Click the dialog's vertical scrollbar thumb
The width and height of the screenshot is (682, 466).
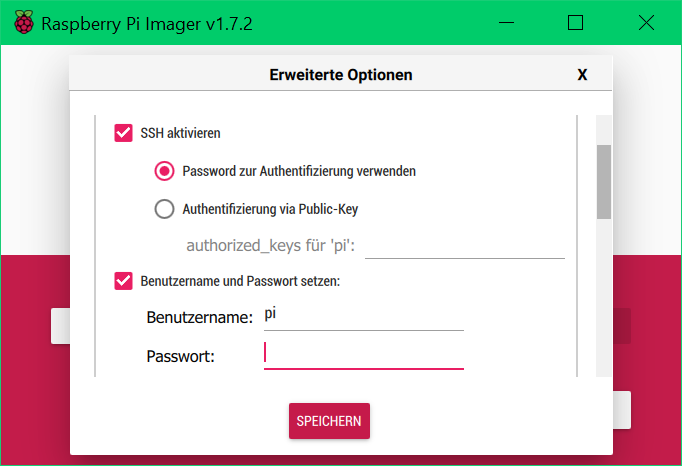(603, 181)
